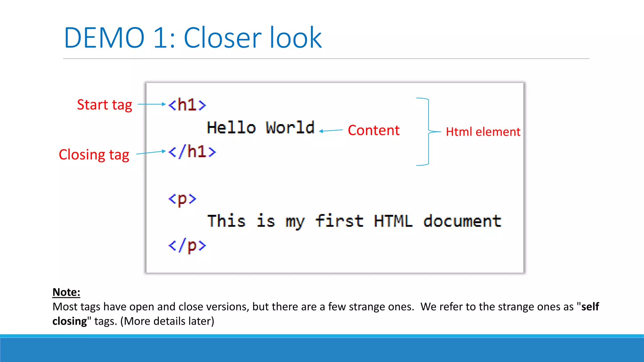The image size is (644, 362).
Task: Click the arrow pointing from Start tag
Action: (x=152, y=104)
